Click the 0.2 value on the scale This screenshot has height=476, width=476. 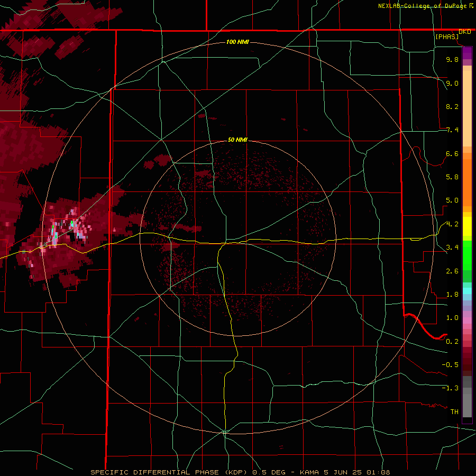[452, 342]
